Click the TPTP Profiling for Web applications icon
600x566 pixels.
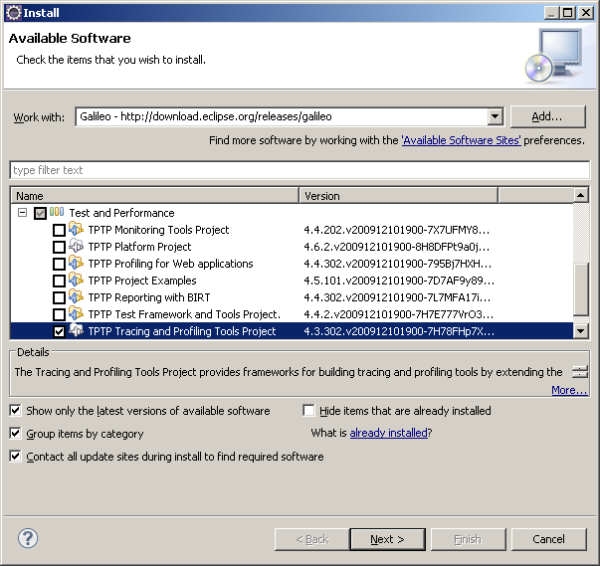76,263
